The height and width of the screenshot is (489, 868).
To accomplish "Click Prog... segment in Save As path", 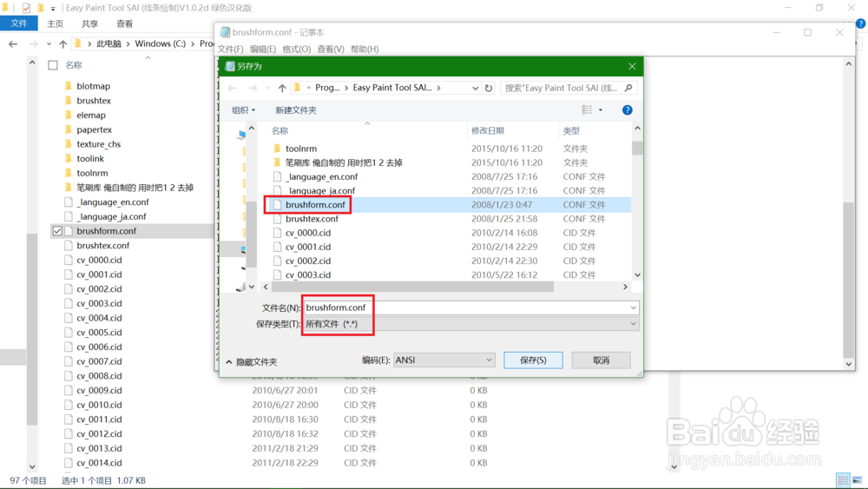I will point(327,88).
